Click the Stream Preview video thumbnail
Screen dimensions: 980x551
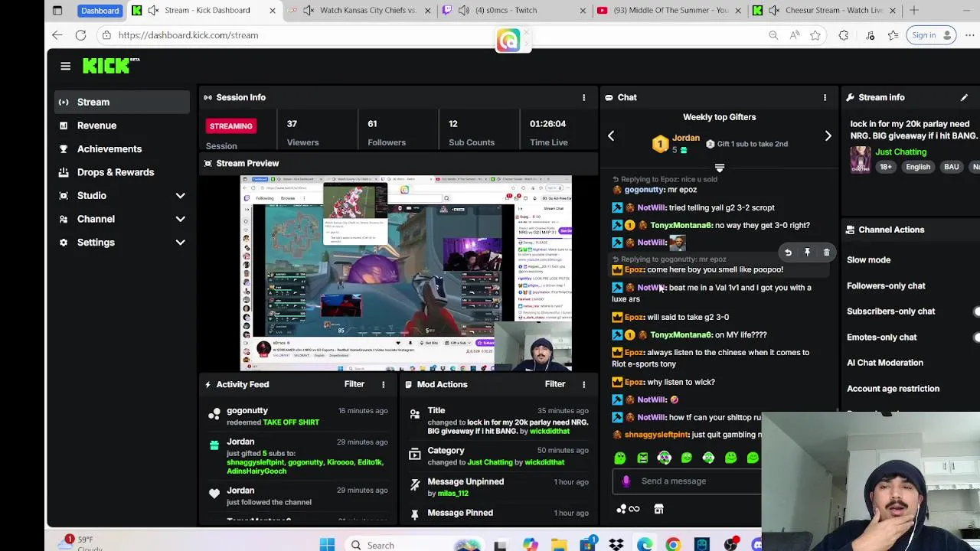pos(406,273)
